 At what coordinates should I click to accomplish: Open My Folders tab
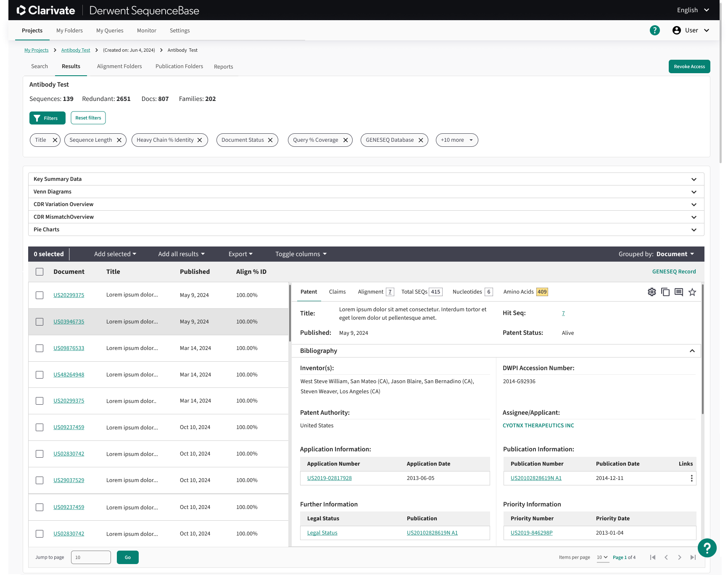coord(69,31)
